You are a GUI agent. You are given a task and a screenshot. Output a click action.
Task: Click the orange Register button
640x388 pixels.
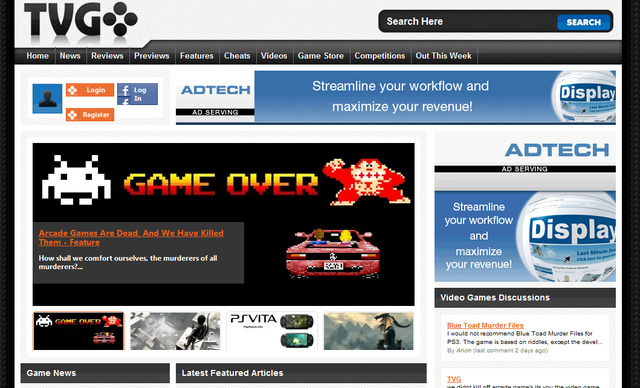(90, 115)
